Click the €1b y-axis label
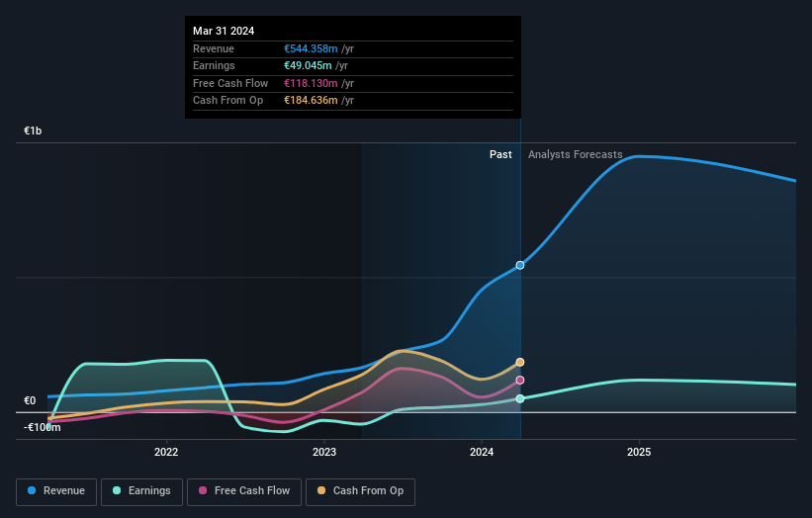Image resolution: width=812 pixels, height=518 pixels. point(33,130)
